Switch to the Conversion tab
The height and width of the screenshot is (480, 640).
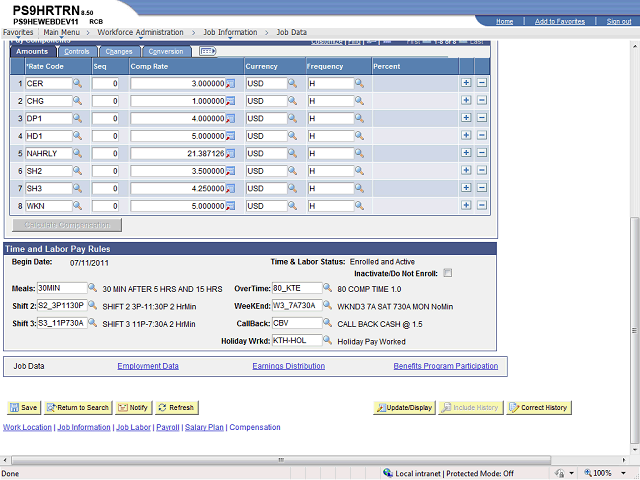[x=166, y=51]
